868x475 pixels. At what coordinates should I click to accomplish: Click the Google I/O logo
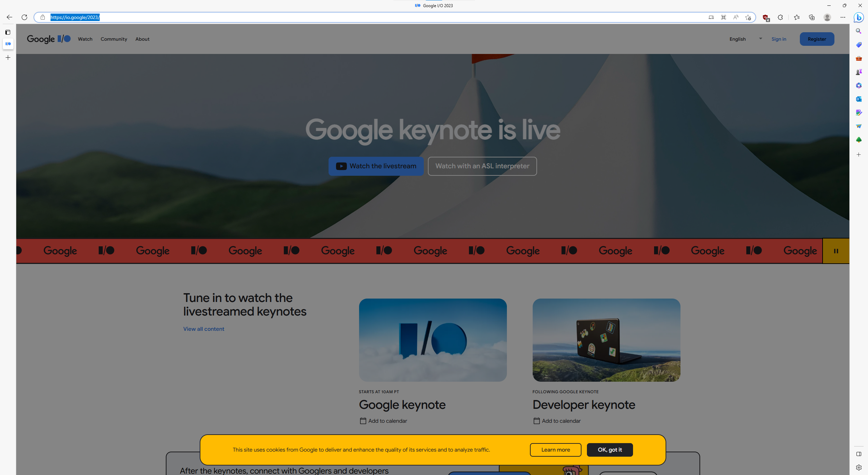point(49,39)
